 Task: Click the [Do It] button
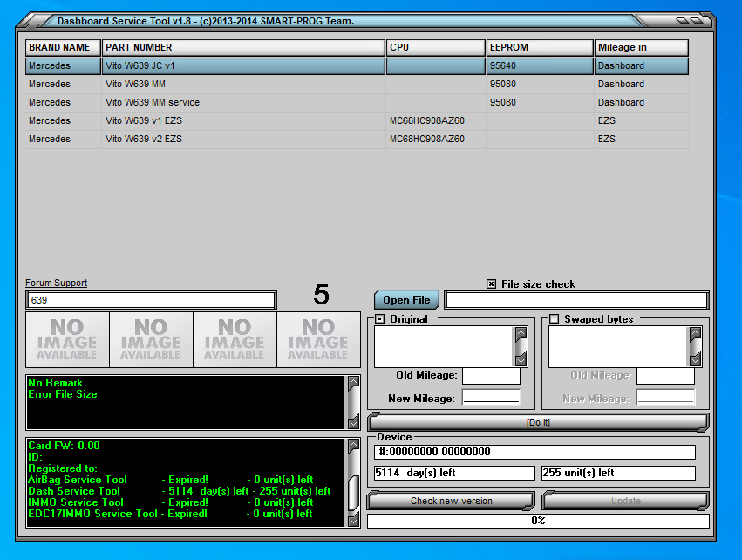pos(538,422)
